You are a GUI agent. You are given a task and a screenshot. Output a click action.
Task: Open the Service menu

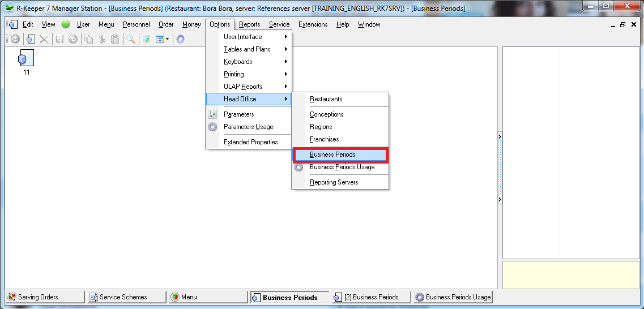click(279, 24)
